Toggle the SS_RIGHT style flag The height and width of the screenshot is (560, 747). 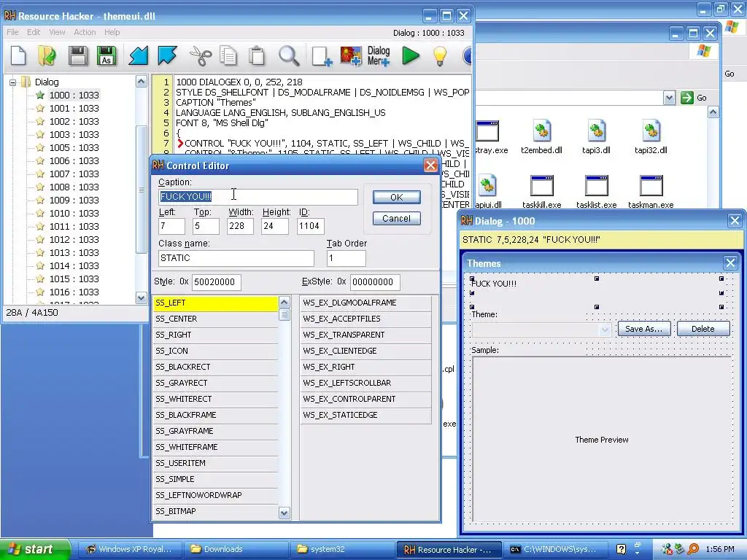point(215,335)
